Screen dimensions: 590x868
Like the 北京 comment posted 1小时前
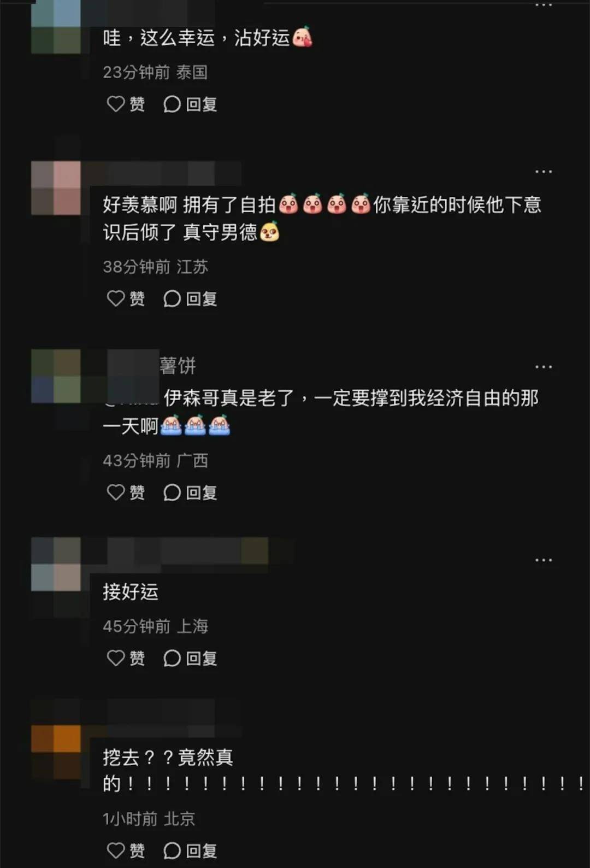(126, 851)
